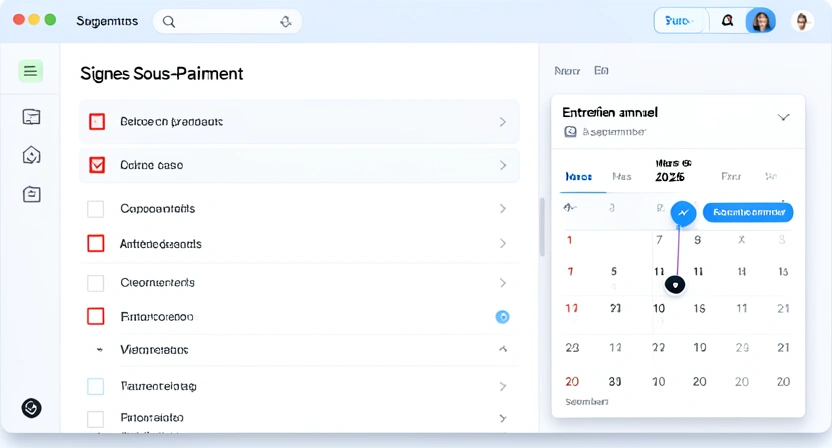832x448 pixels.
Task: Click the dark circular icon at sidebar bottom
Action: click(x=31, y=408)
